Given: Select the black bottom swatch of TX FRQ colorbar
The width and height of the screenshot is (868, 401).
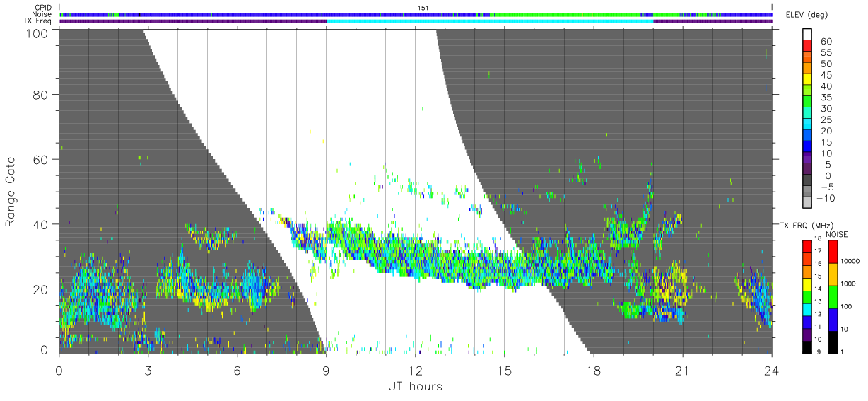Looking at the screenshot, I should 807,346.
